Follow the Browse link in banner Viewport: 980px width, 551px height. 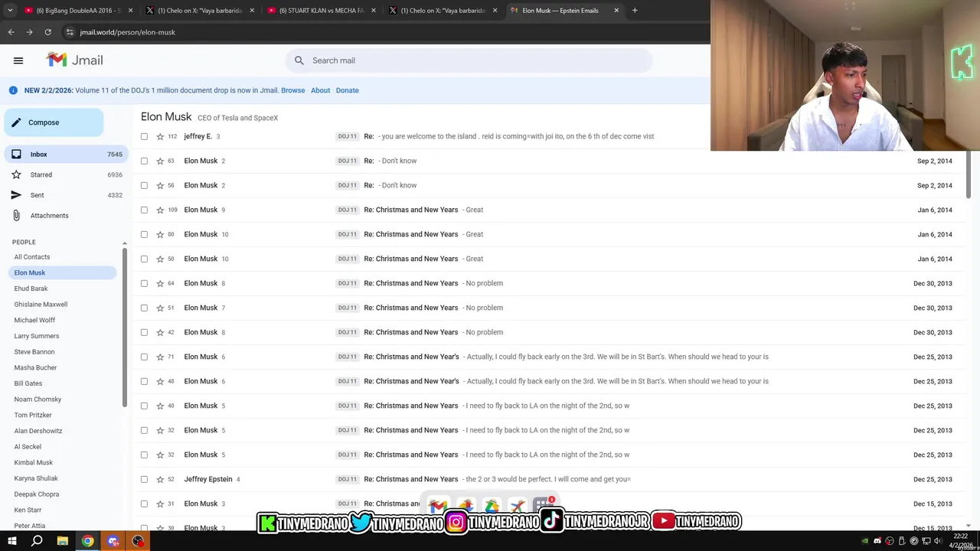tap(292, 90)
